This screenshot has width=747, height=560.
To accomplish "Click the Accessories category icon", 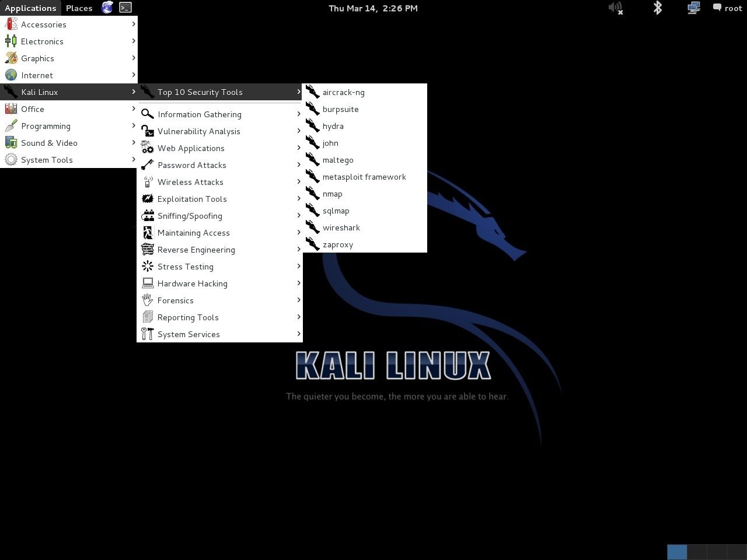I will (x=11, y=24).
